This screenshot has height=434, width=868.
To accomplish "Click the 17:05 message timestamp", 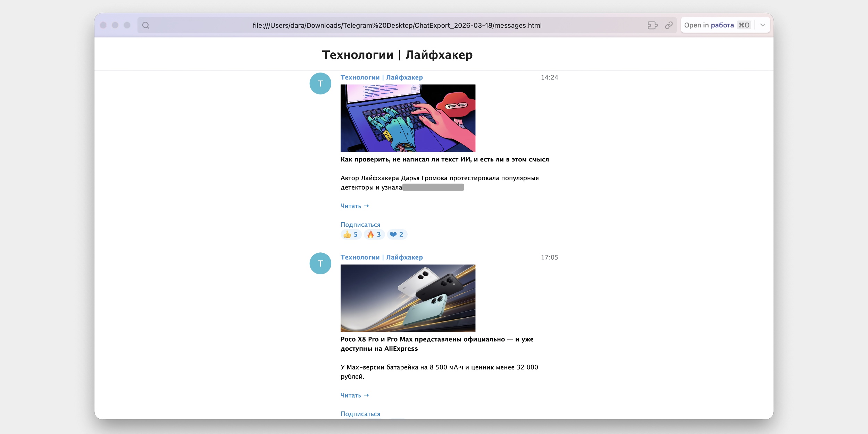I will (549, 257).
